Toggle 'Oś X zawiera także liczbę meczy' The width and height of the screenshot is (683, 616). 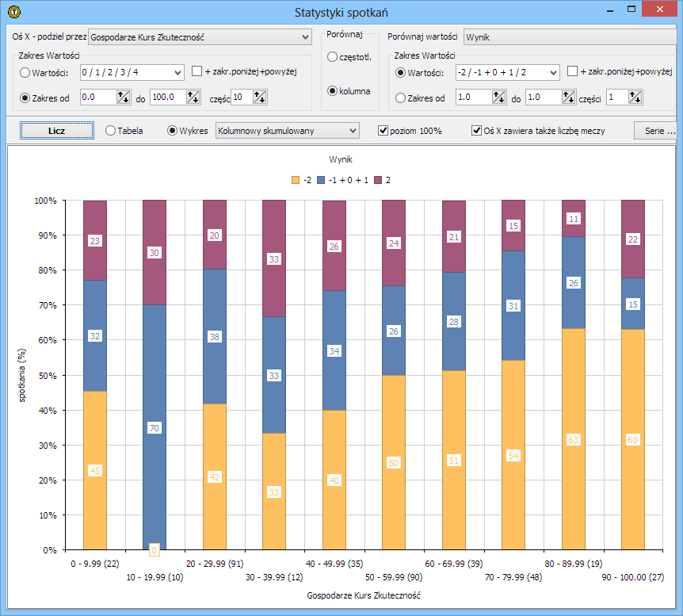pos(476,130)
